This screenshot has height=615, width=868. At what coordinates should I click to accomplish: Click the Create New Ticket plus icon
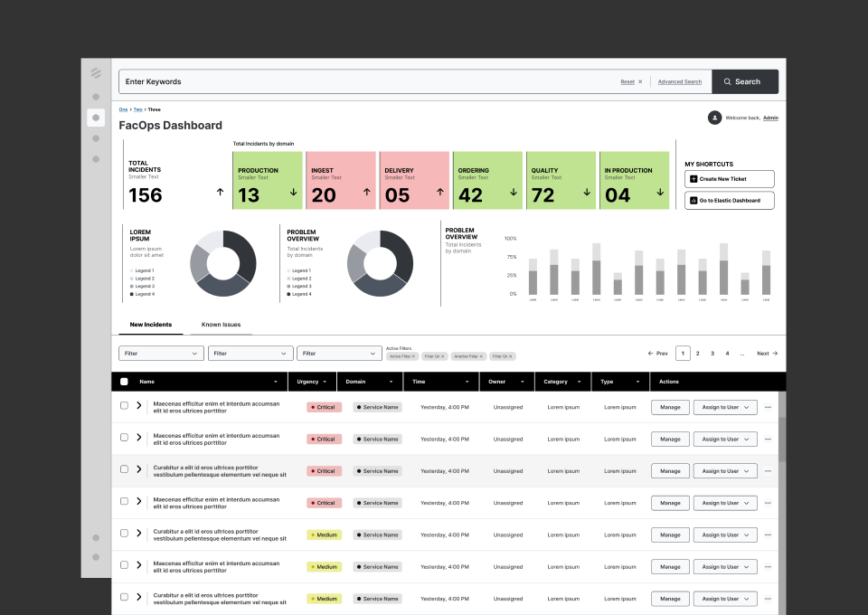click(693, 179)
